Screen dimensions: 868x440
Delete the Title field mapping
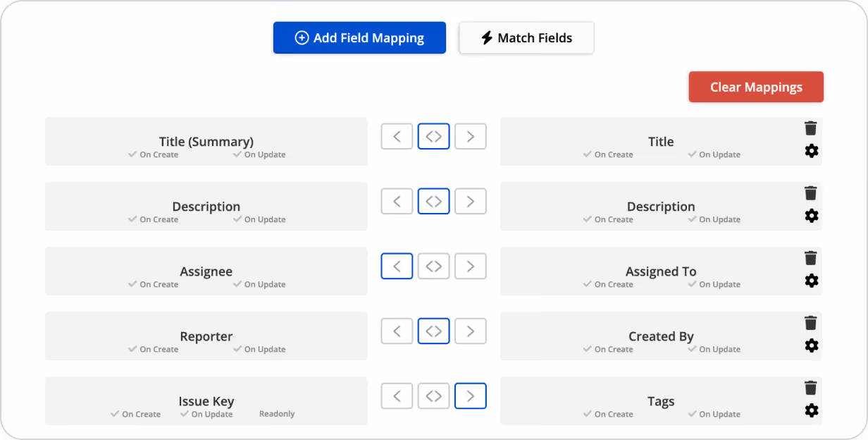[810, 128]
